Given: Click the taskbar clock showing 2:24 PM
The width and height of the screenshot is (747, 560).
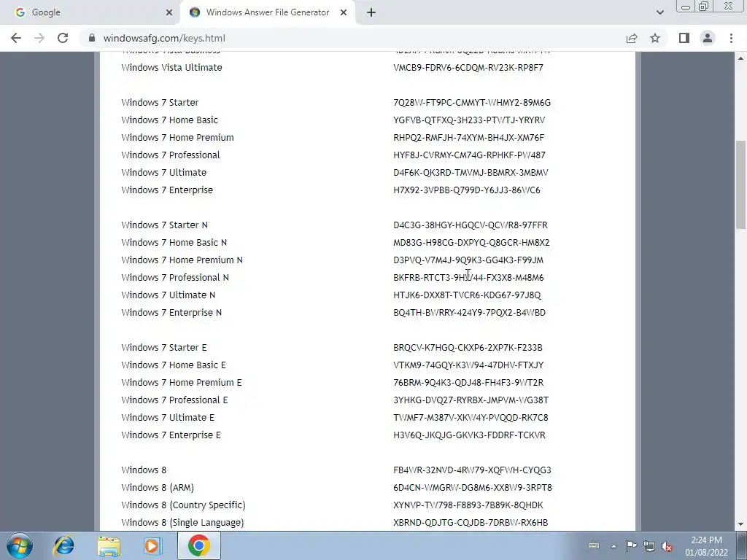Looking at the screenshot, I should click(x=706, y=546).
